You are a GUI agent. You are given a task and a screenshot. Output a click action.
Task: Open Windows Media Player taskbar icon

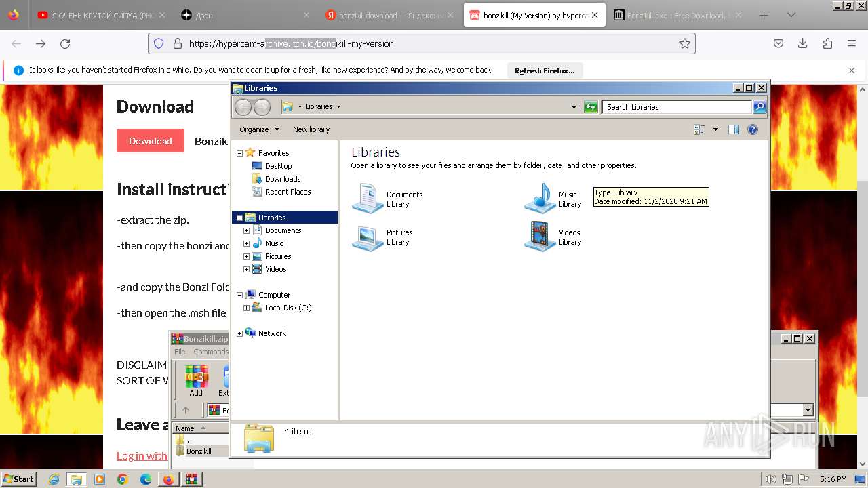[100, 479]
